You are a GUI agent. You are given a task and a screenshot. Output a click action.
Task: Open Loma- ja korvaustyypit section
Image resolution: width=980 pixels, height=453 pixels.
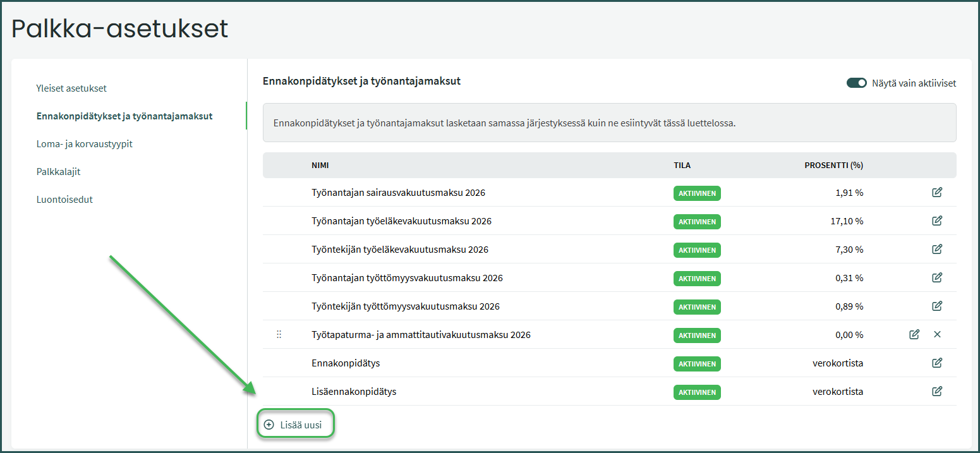tap(84, 144)
